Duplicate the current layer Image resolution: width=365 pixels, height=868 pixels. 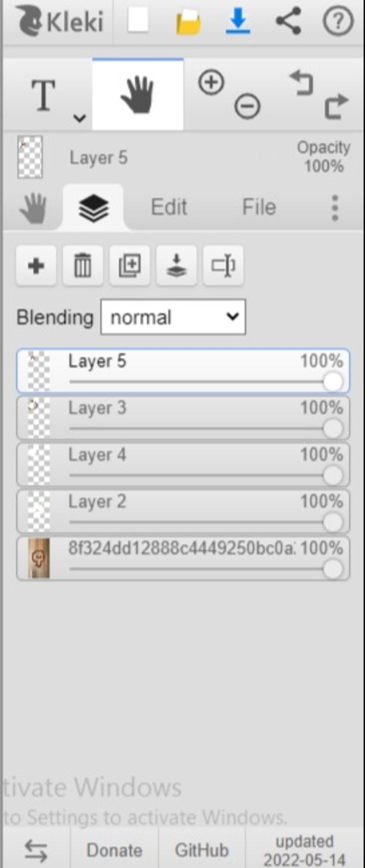click(x=130, y=266)
